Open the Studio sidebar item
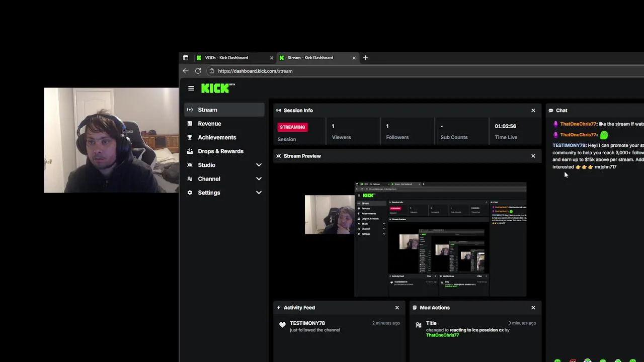Viewport: 644px width, 362px height. pos(224,165)
